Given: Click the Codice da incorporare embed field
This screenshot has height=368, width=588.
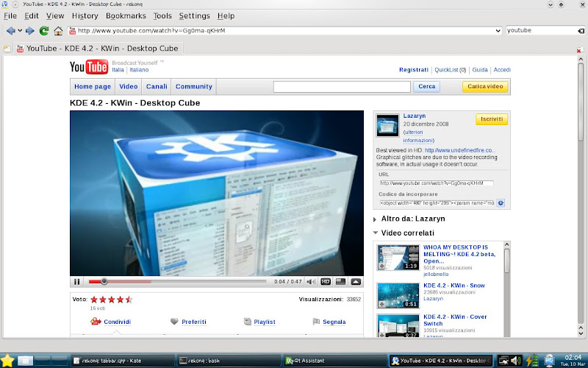Looking at the screenshot, I should pyautogui.click(x=437, y=203).
